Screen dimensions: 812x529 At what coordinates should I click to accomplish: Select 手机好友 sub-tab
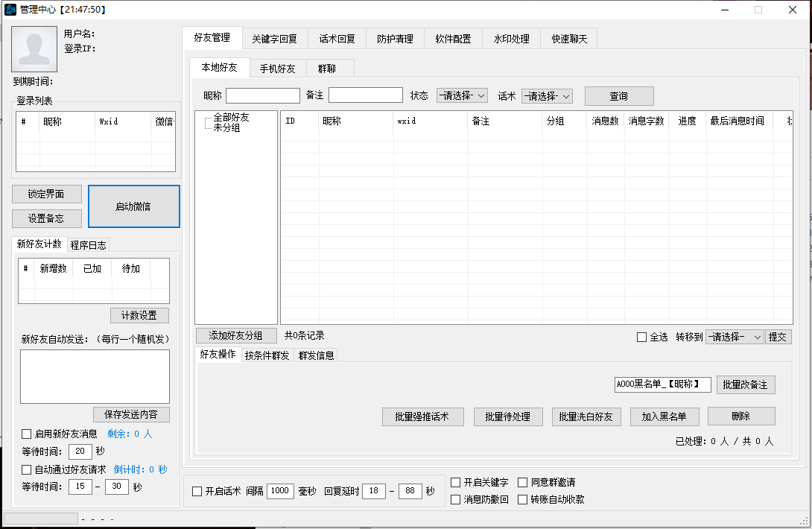278,69
